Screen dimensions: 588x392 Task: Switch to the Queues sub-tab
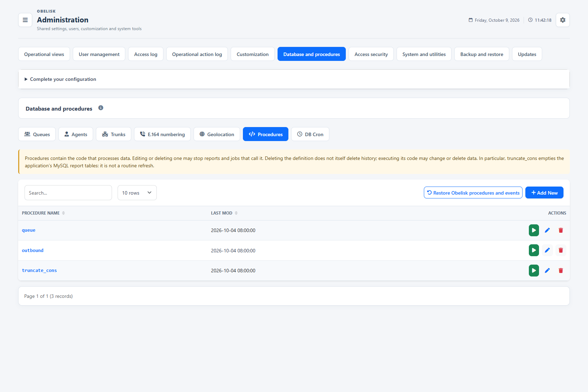click(37, 134)
